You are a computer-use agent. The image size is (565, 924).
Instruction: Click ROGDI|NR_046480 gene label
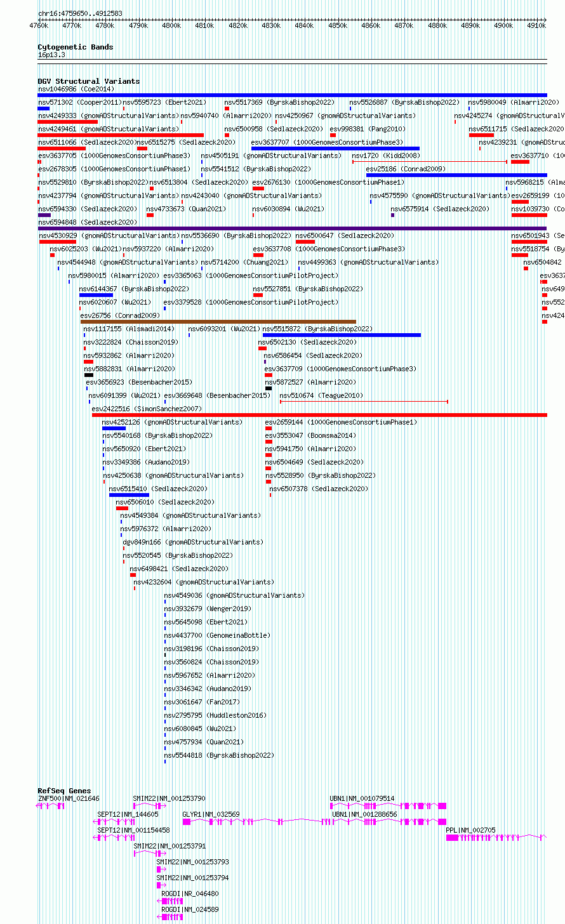[190, 894]
